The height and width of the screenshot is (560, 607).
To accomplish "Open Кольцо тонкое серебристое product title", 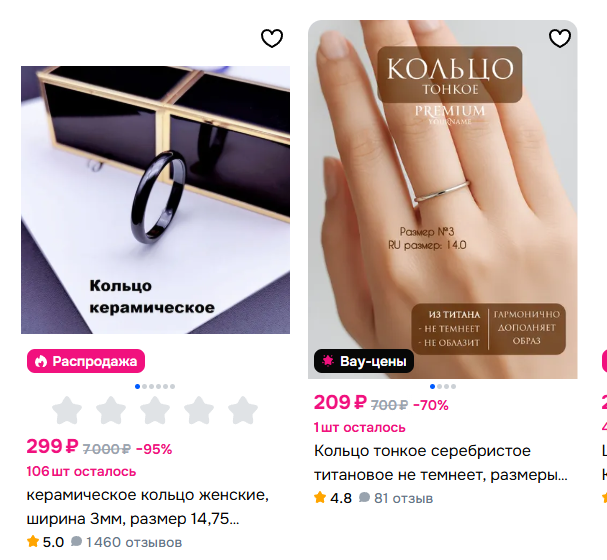I will [441, 463].
